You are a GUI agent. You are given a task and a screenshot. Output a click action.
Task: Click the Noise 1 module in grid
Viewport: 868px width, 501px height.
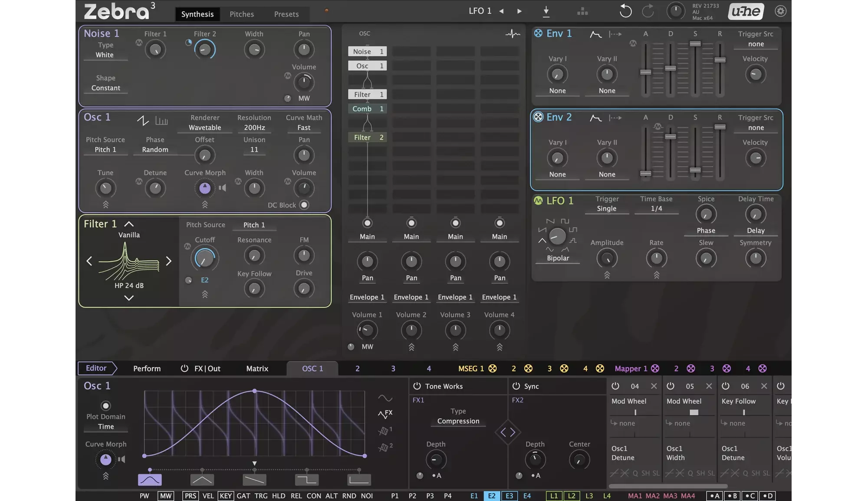pos(367,52)
